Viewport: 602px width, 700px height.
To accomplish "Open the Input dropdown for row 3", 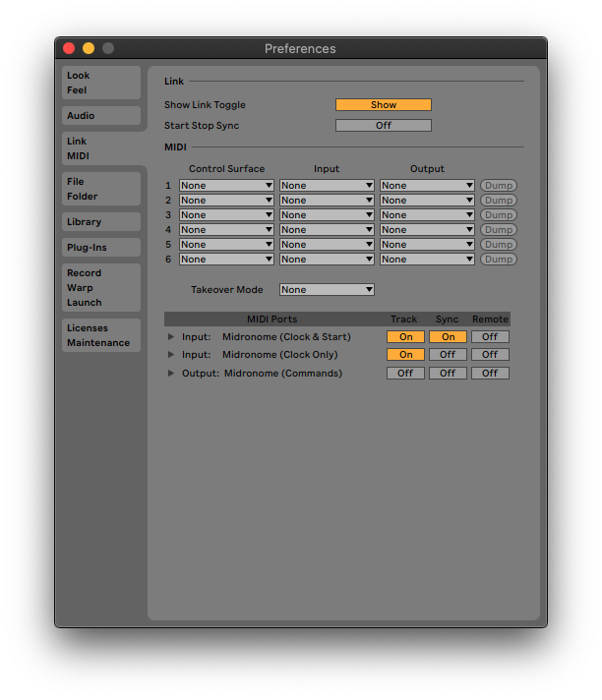I will tap(327, 215).
